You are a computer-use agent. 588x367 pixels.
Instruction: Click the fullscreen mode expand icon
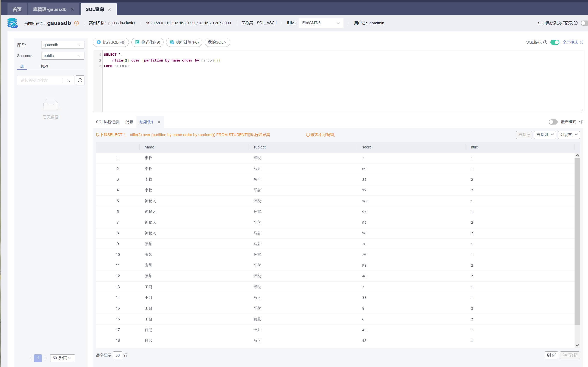[x=581, y=42]
